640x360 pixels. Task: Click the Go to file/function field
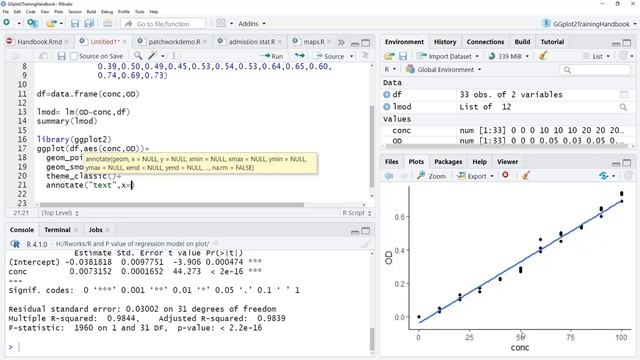point(163,24)
